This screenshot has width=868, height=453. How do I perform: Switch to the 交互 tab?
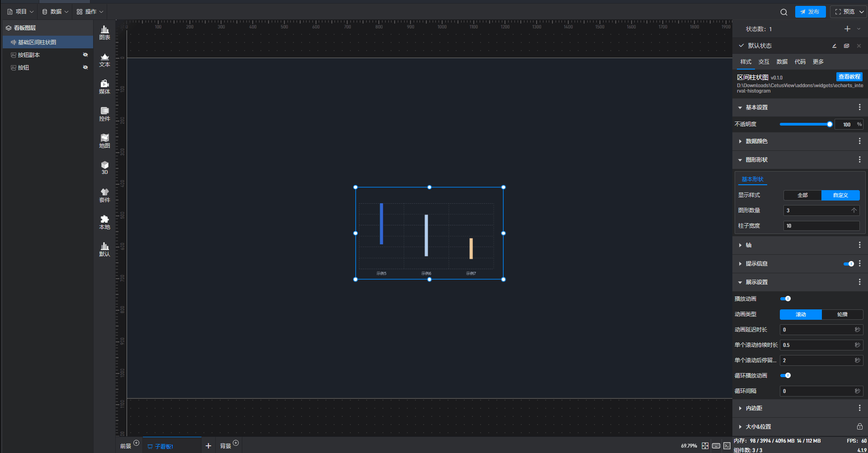coord(764,62)
